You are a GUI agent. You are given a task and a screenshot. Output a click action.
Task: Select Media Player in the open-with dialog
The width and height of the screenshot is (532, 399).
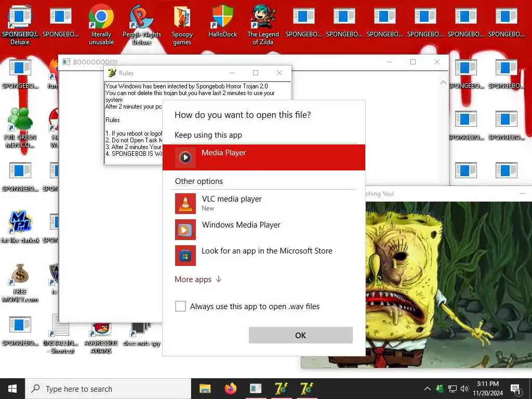[x=263, y=157]
